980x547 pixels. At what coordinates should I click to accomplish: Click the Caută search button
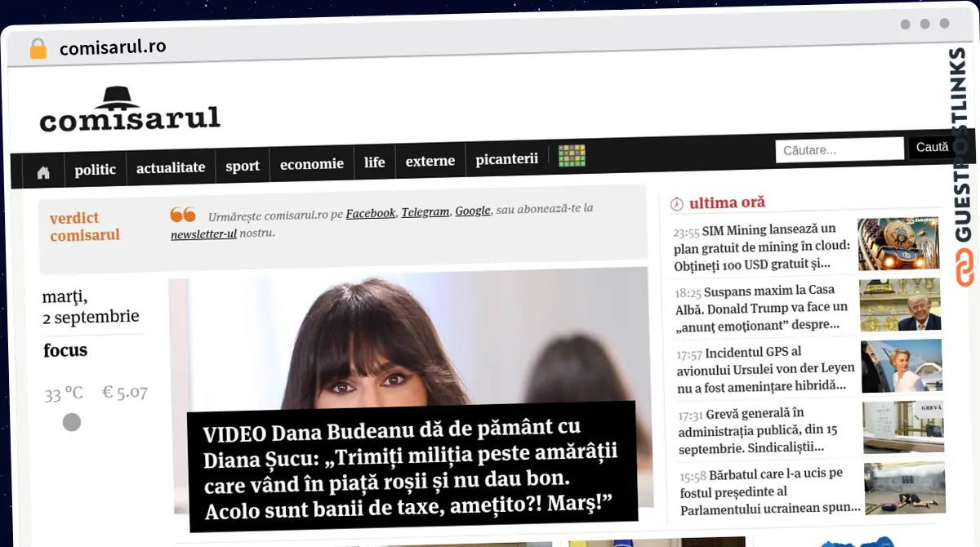(x=933, y=148)
